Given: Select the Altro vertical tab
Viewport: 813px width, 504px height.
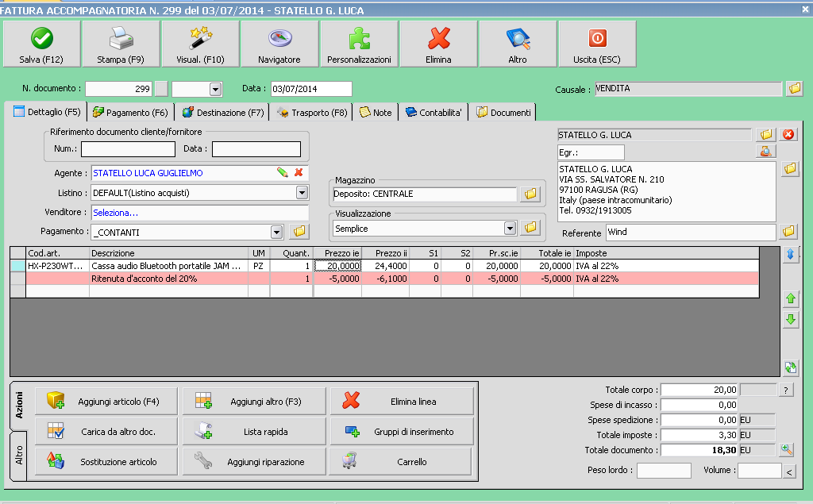Looking at the screenshot, I should (19, 456).
